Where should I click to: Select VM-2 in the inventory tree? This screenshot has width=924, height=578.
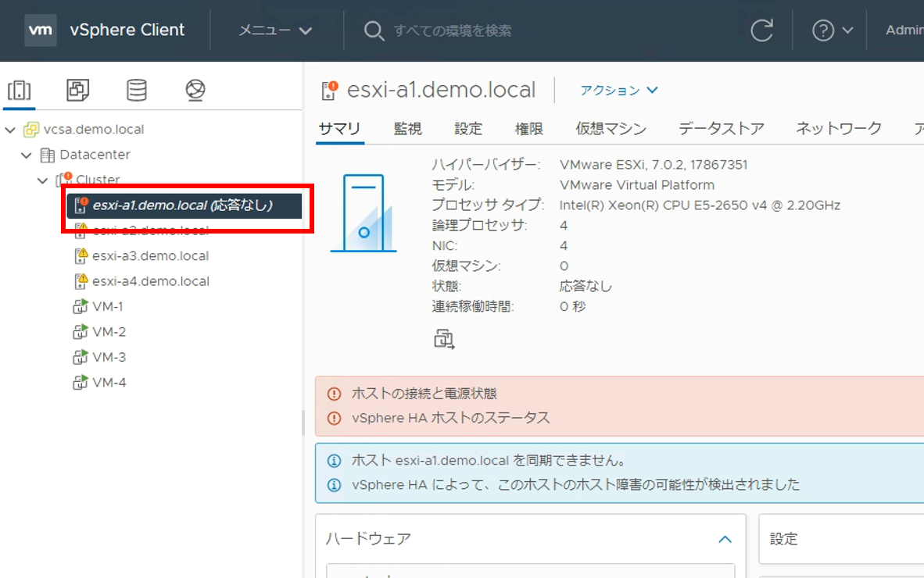coord(109,332)
